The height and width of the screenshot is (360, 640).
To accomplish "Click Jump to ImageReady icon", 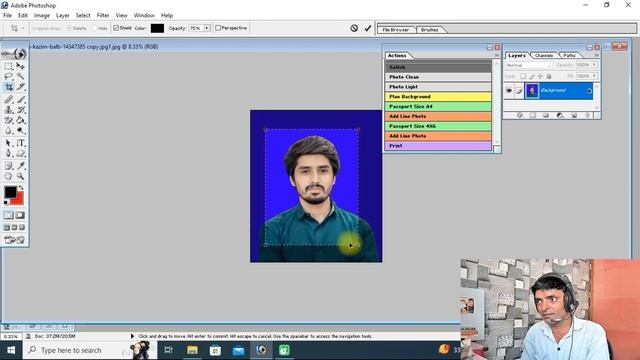I will pos(15,240).
